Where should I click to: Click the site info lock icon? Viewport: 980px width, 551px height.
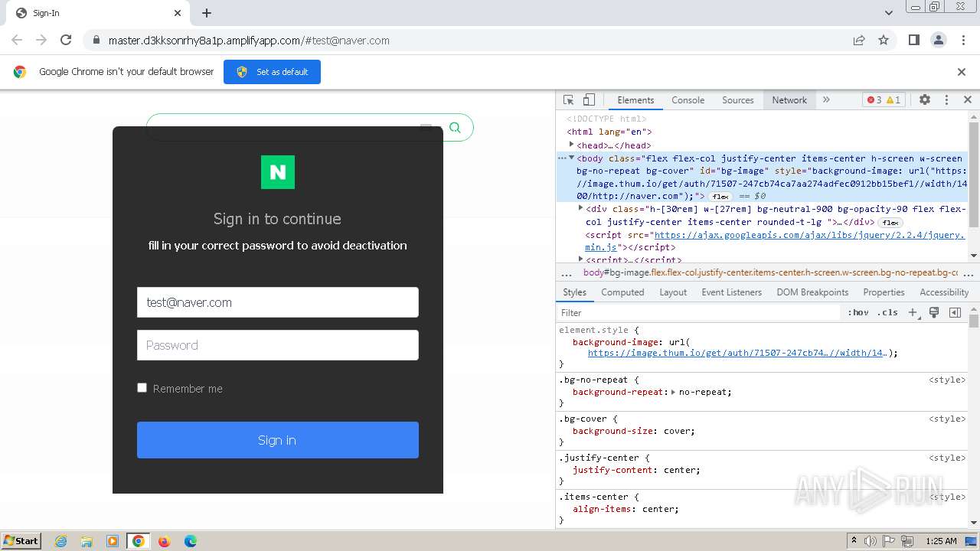point(96,41)
